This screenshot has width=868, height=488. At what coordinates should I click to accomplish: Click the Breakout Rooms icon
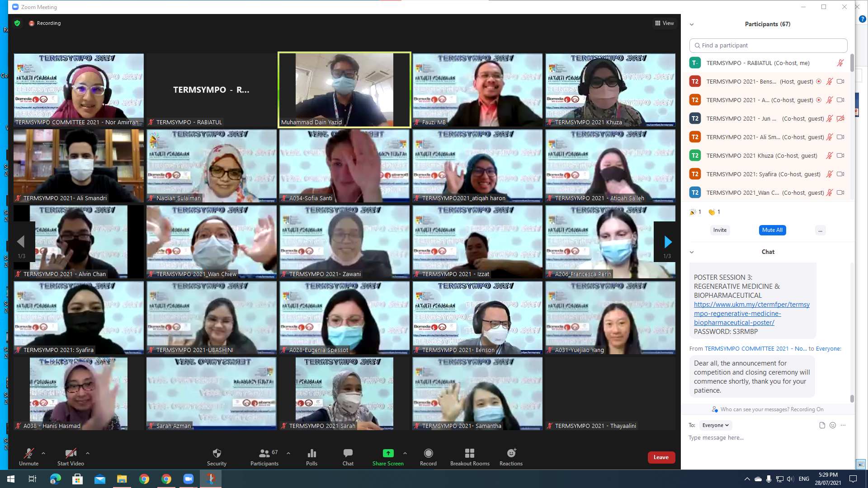point(469,453)
